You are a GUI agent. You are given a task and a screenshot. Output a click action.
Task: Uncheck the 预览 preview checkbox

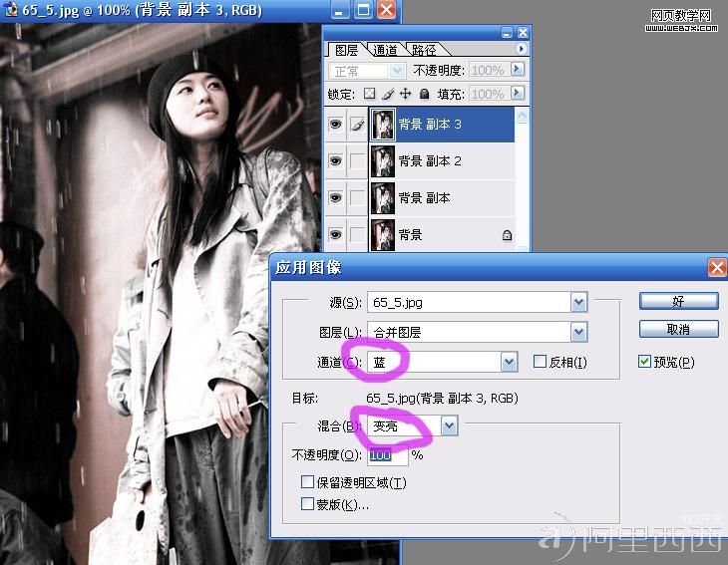click(x=644, y=362)
